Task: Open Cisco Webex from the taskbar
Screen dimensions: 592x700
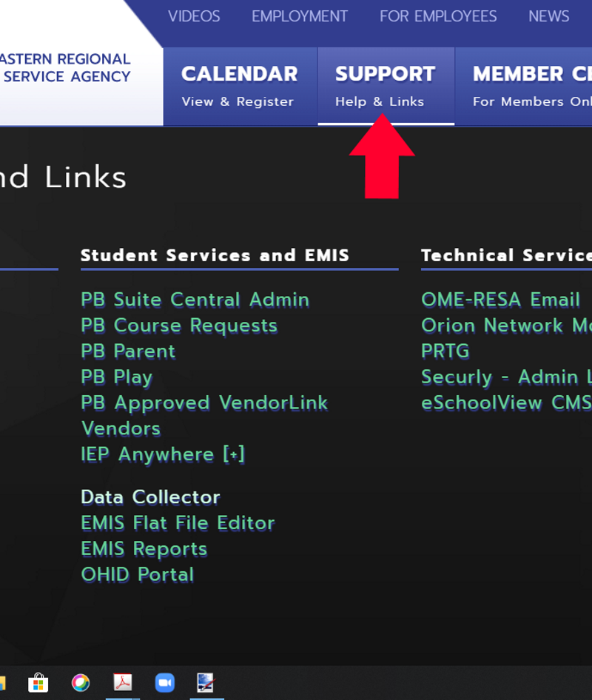Action: [x=80, y=682]
